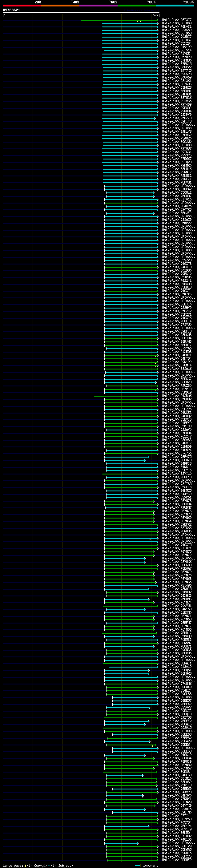197x868 pixels.
Task: Click hit label UniRef100_B4NK12
Action: [x=177, y=467]
